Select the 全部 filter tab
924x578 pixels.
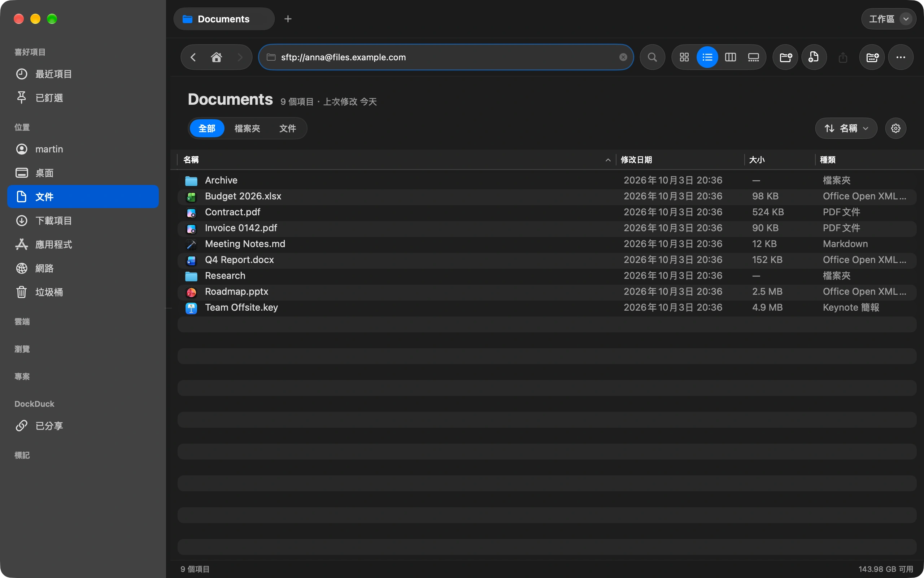[207, 129]
